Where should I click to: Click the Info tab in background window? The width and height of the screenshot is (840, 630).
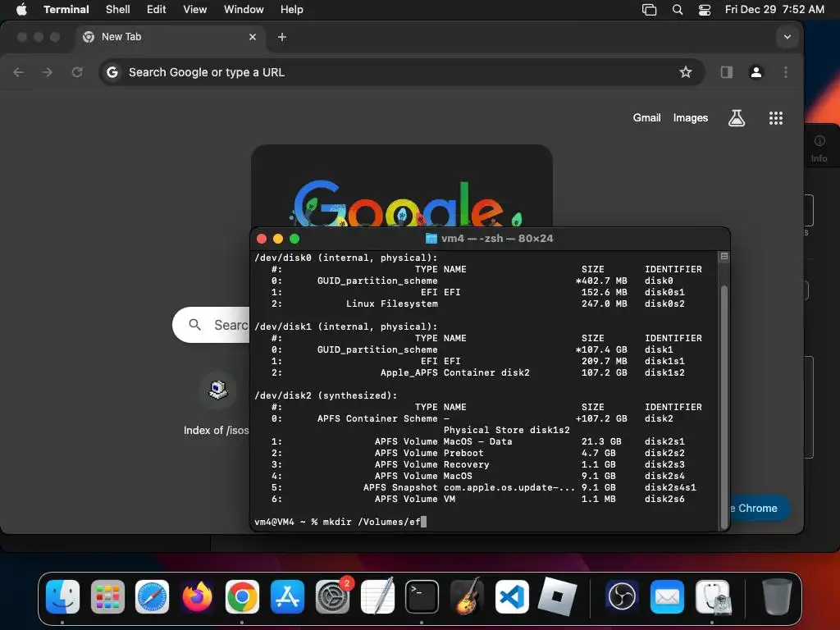[x=819, y=149]
